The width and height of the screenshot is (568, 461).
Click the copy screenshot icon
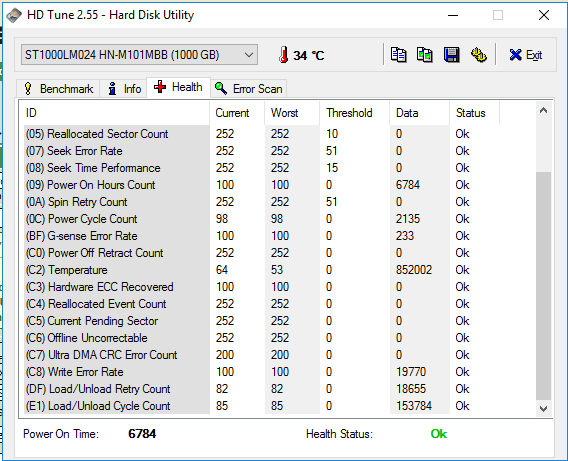pyautogui.click(x=425, y=55)
